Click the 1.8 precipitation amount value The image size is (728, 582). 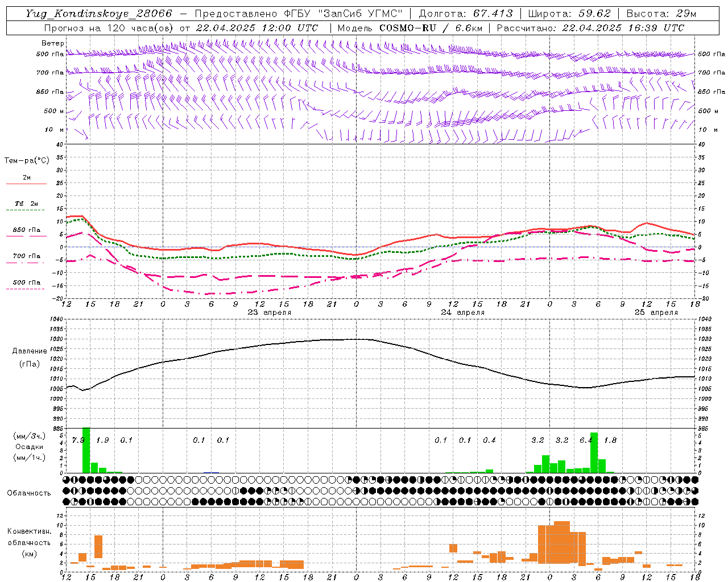(610, 440)
